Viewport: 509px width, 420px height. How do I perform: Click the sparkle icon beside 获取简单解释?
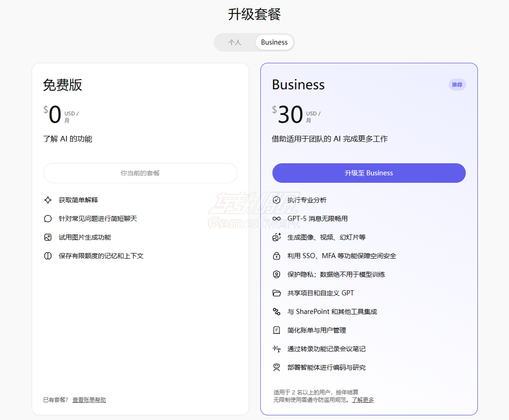click(x=47, y=200)
